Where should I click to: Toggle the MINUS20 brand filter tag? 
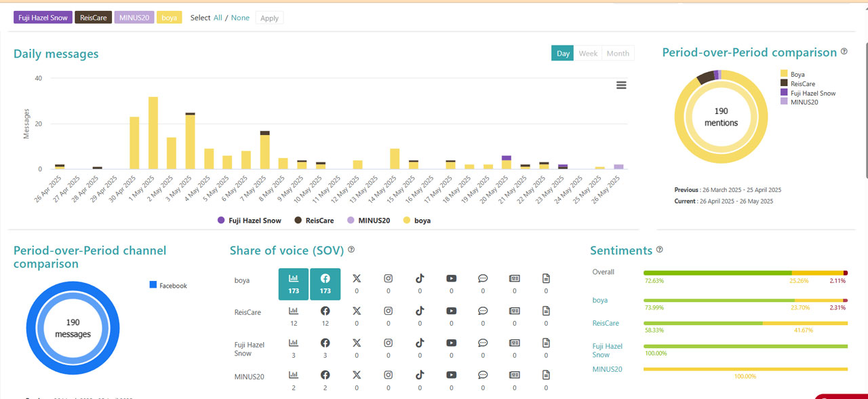click(x=134, y=18)
